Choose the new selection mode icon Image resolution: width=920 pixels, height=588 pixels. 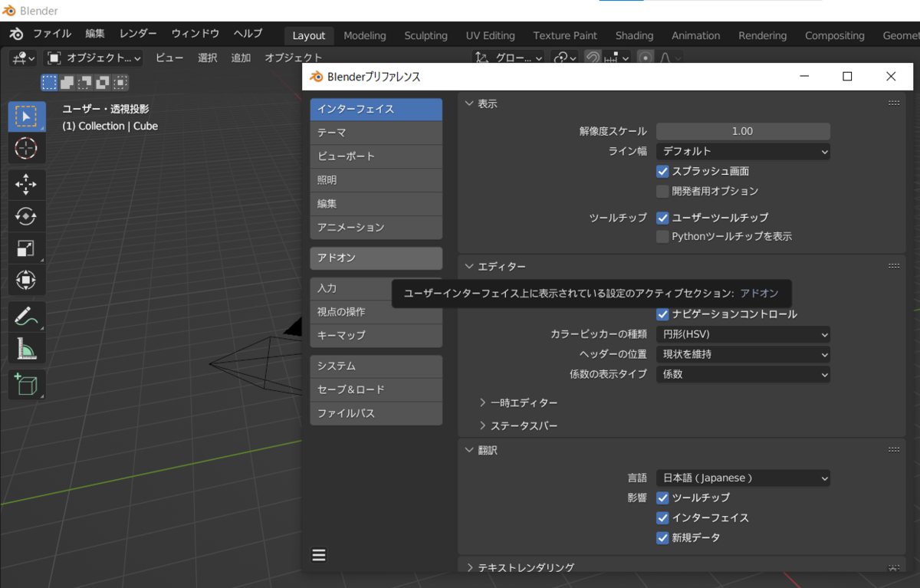coord(50,83)
